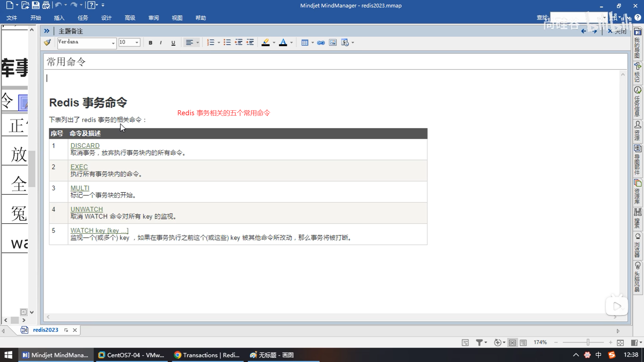The height and width of the screenshot is (362, 644).
Task: Open the font size dropdown
Action: click(x=137, y=43)
